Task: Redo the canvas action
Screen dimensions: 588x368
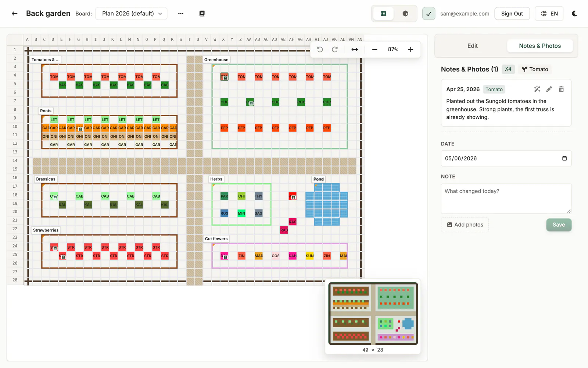Action: point(334,49)
